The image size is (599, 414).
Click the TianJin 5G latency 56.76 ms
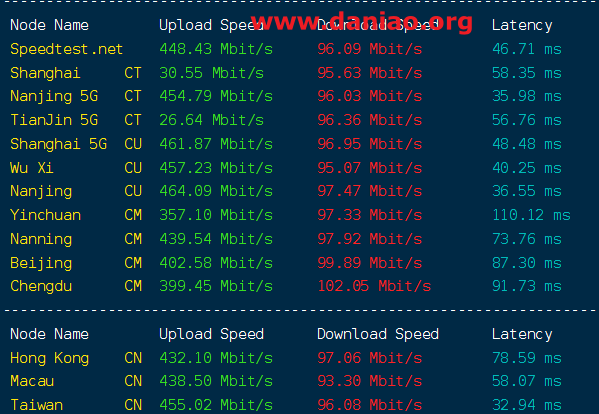[x=527, y=120]
